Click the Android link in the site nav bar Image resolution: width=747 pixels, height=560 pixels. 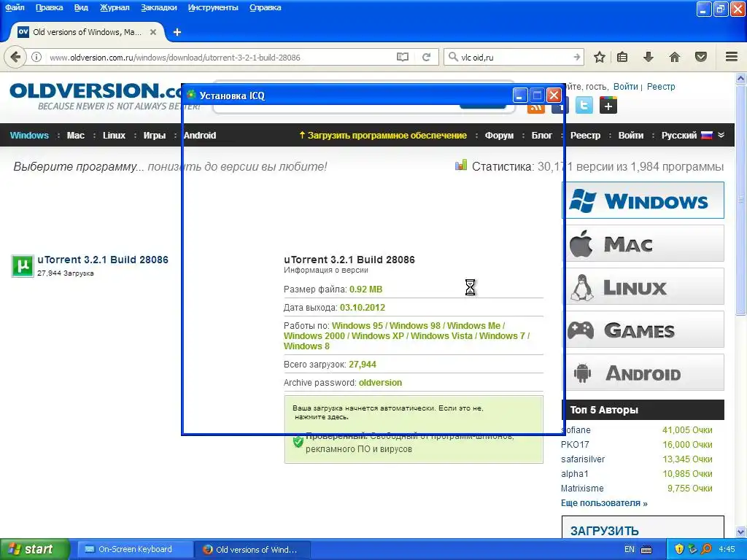pyautogui.click(x=201, y=135)
